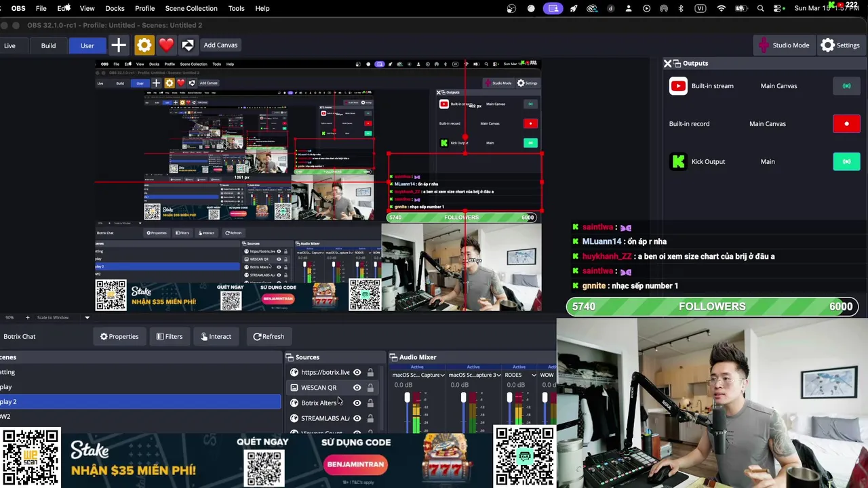Toggle visibility of the Botrix Alerts source
Screen dimensions: 868x488
[357, 403]
